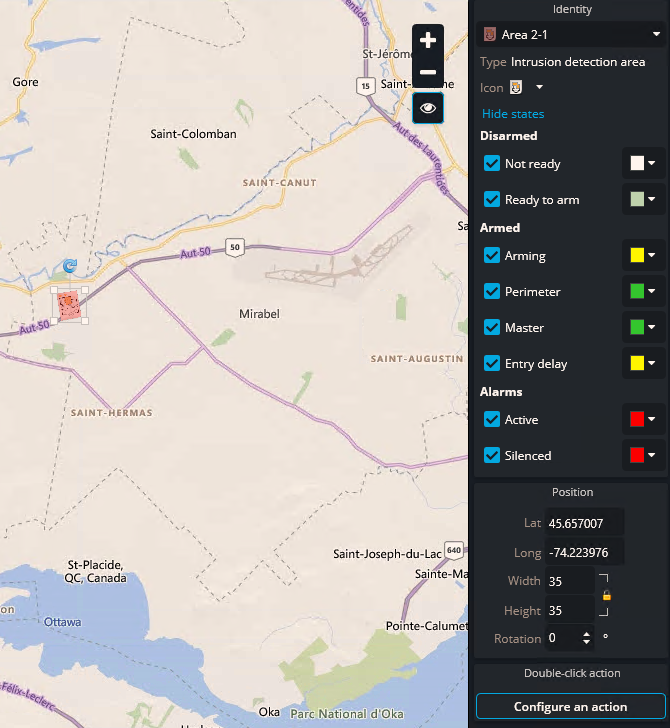The height and width of the screenshot is (728, 670).
Task: Click the Hide states link
Action: (513, 114)
